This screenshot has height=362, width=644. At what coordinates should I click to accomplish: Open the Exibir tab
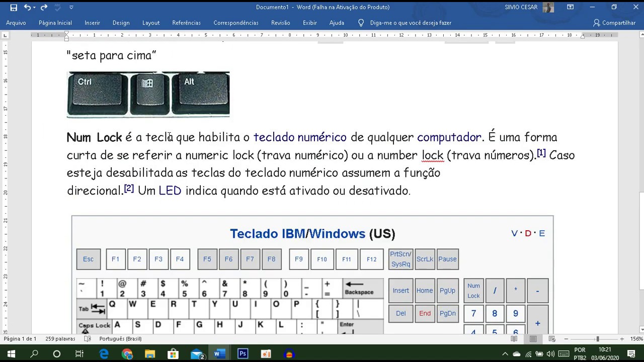[310, 23]
